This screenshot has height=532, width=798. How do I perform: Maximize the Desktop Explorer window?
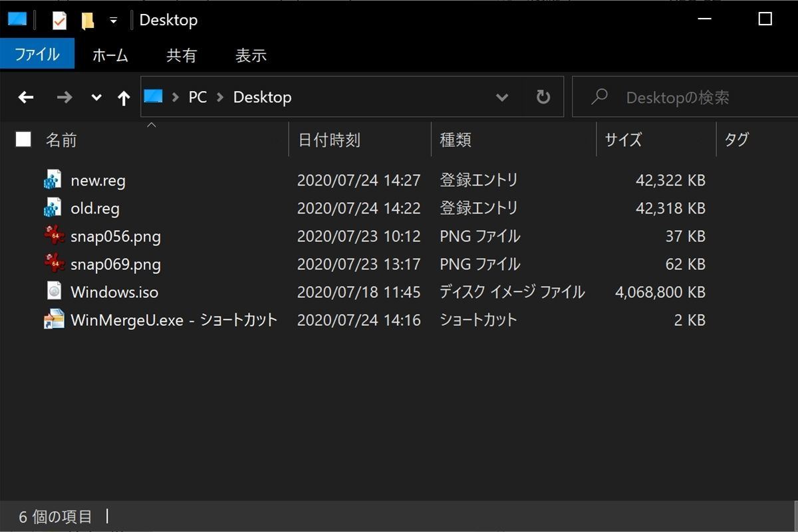coord(765,19)
